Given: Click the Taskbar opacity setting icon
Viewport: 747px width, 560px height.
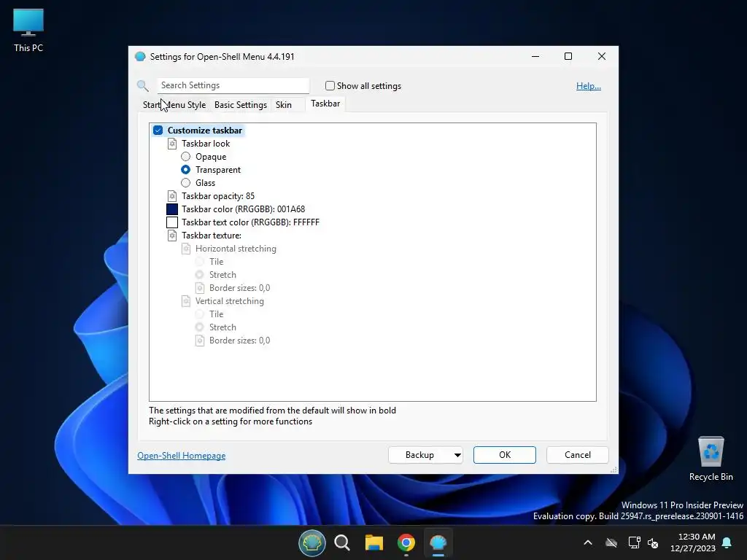Looking at the screenshot, I should (x=172, y=195).
